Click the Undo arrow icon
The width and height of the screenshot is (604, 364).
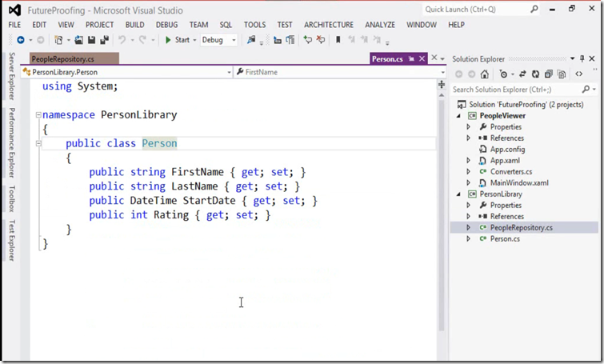pos(122,40)
